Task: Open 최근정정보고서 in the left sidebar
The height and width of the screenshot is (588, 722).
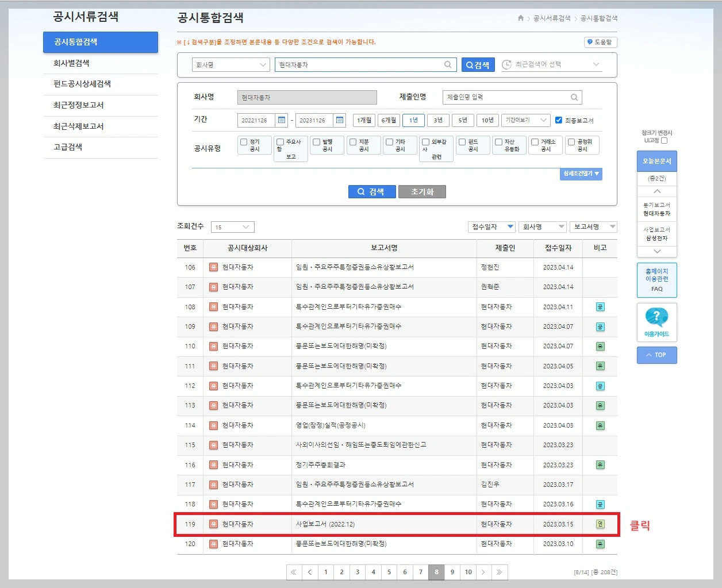Action: 78,105
